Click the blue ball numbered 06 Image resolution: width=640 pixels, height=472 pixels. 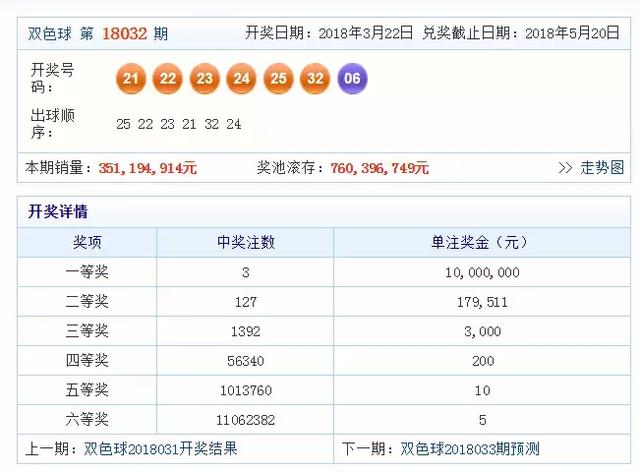(352, 78)
